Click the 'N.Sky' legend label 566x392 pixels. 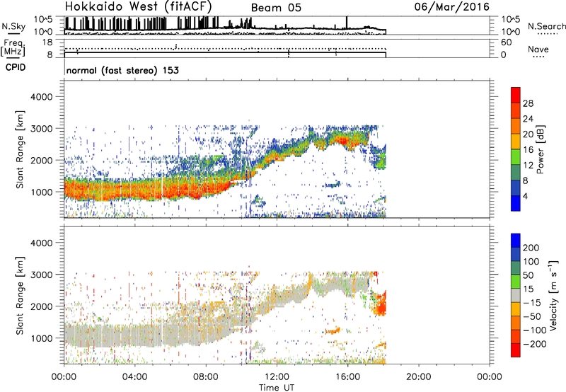(x=13, y=26)
